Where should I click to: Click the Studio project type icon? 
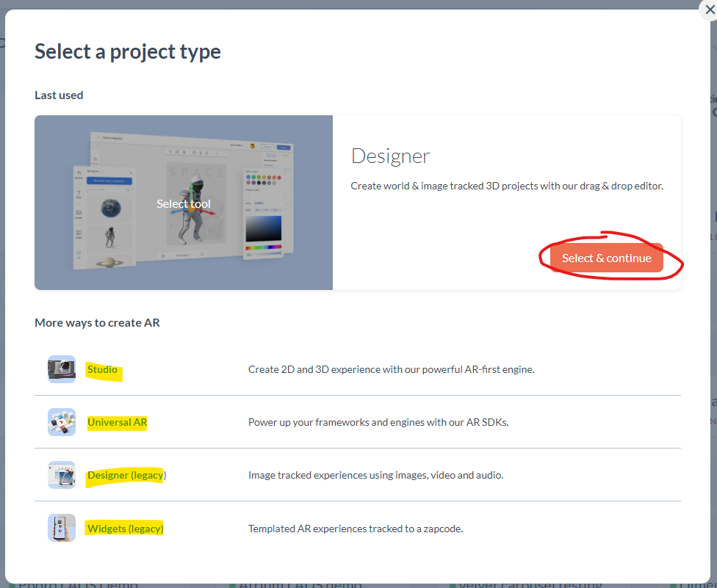pyautogui.click(x=62, y=369)
